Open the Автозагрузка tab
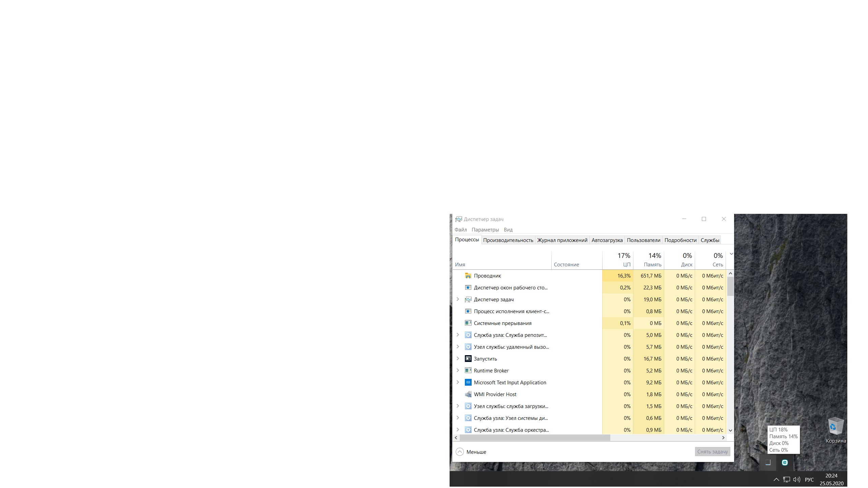Screen dimensions: 868x488 coord(607,240)
